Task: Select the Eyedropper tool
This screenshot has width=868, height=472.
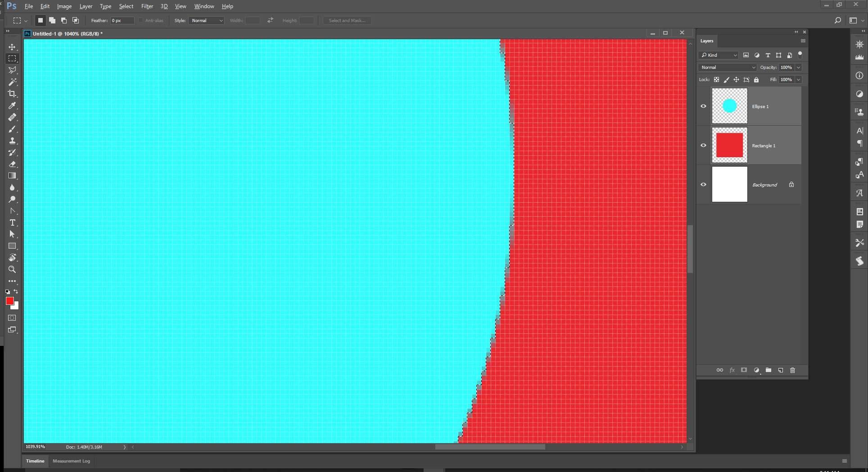Action: pos(12,105)
